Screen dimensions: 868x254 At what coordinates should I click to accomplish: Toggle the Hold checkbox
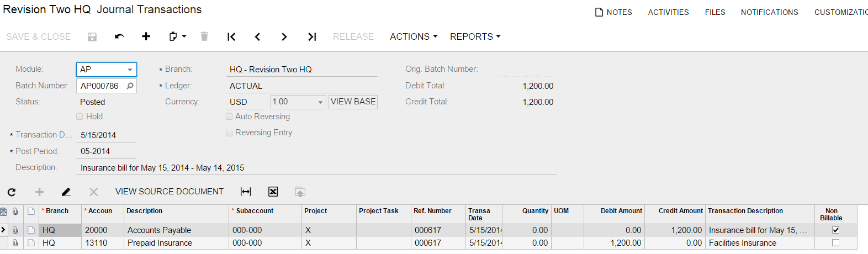80,117
